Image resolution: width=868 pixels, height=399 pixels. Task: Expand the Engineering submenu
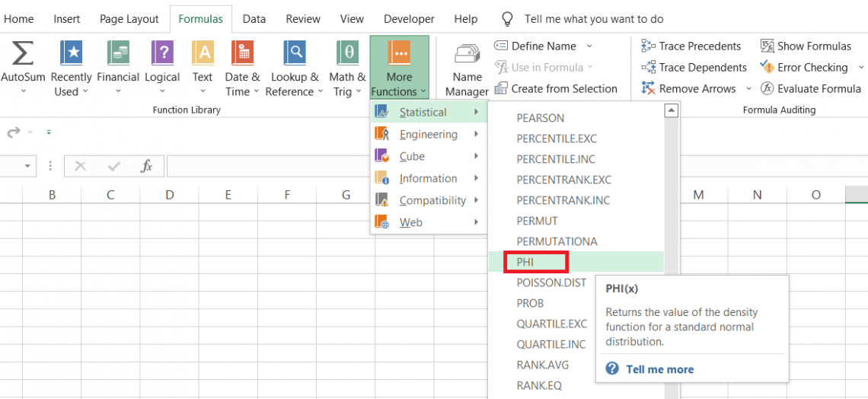pyautogui.click(x=429, y=135)
